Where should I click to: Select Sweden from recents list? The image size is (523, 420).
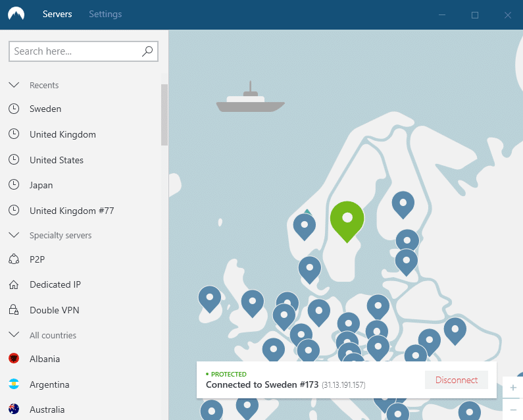(x=45, y=109)
